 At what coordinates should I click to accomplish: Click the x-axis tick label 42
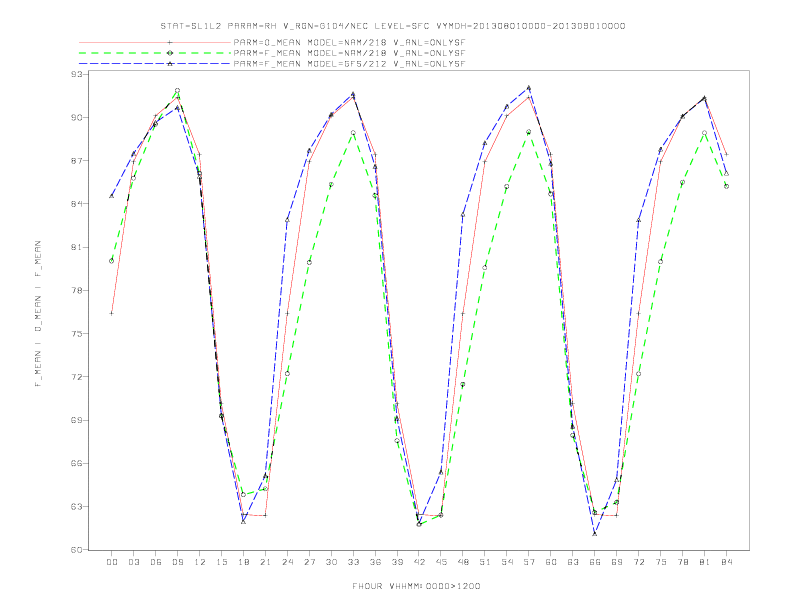(x=419, y=562)
